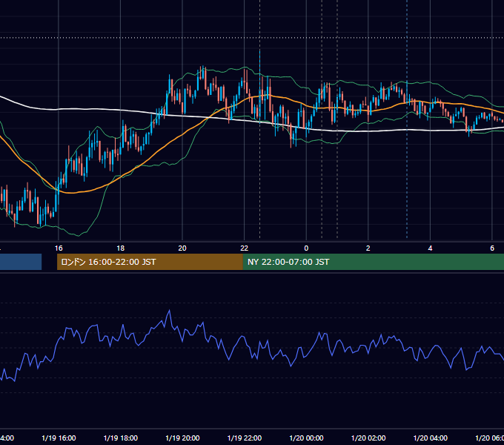Click the 1/20 02:00 time label
This screenshot has height=445, width=504.
coord(368,438)
